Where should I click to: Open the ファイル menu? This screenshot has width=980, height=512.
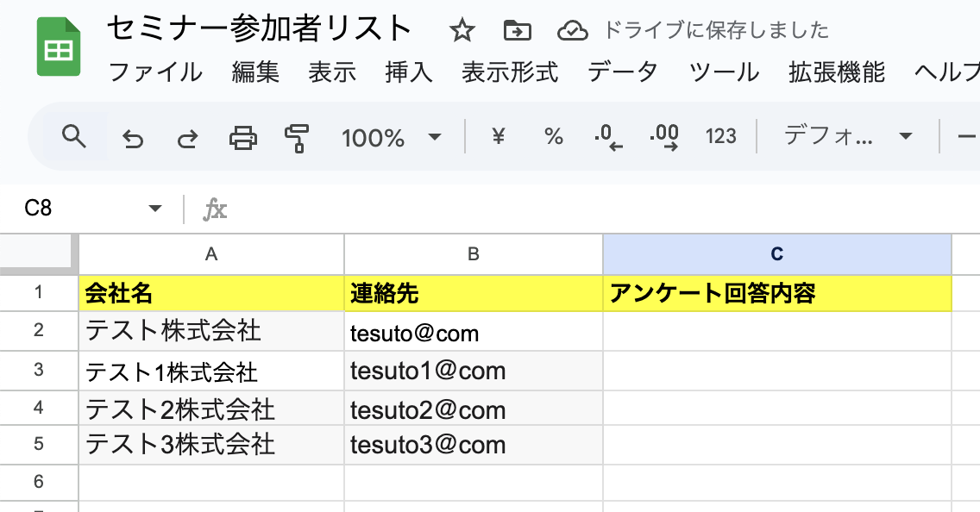[155, 72]
